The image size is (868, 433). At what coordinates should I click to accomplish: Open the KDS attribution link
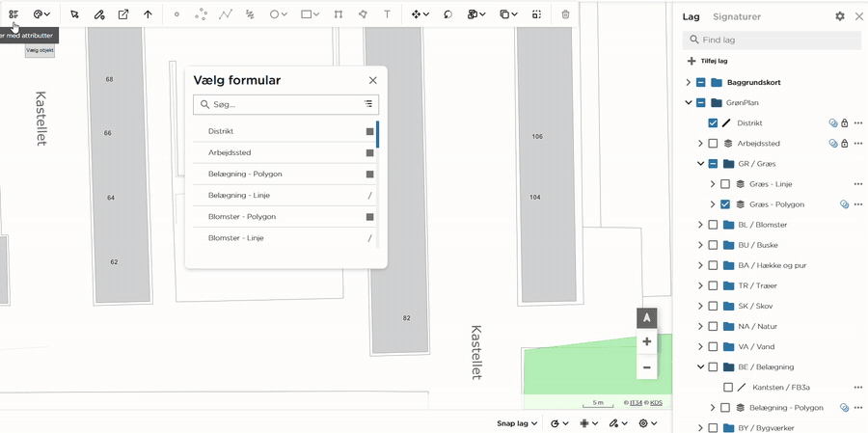pos(656,402)
